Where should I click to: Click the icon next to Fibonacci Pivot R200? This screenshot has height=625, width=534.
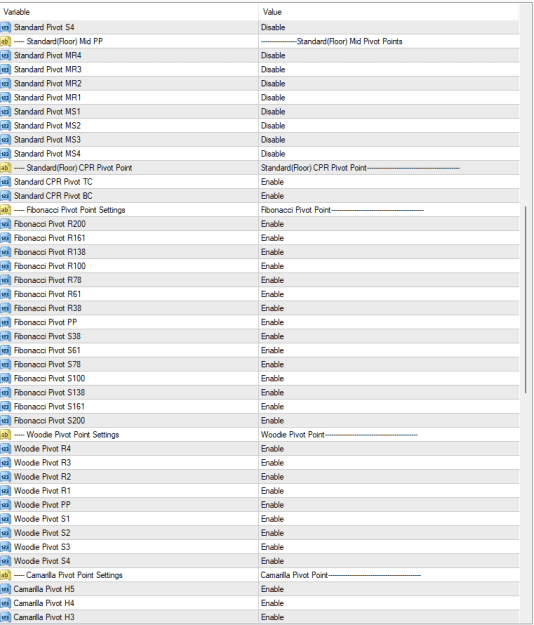point(6,224)
